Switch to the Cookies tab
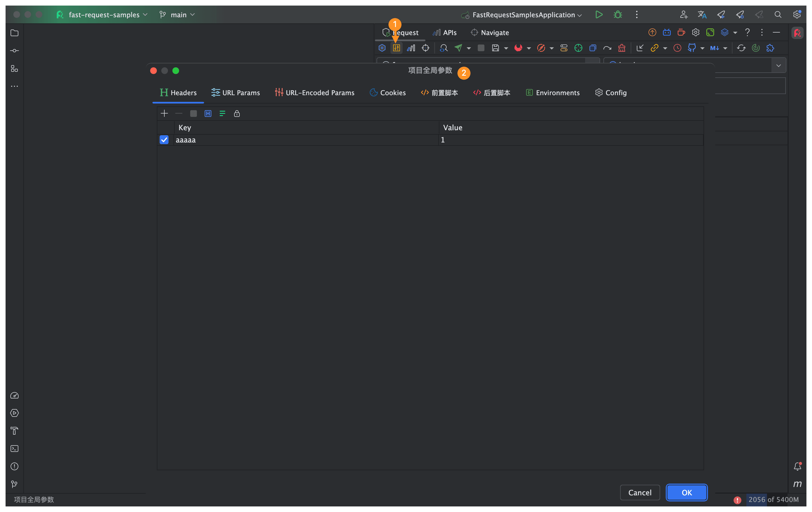The image size is (812, 512). pyautogui.click(x=388, y=92)
